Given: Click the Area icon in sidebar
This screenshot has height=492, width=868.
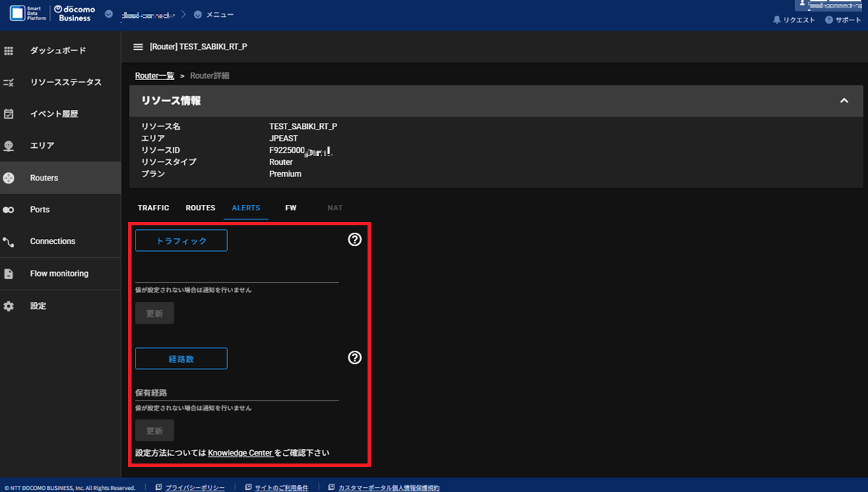Looking at the screenshot, I should [9, 146].
